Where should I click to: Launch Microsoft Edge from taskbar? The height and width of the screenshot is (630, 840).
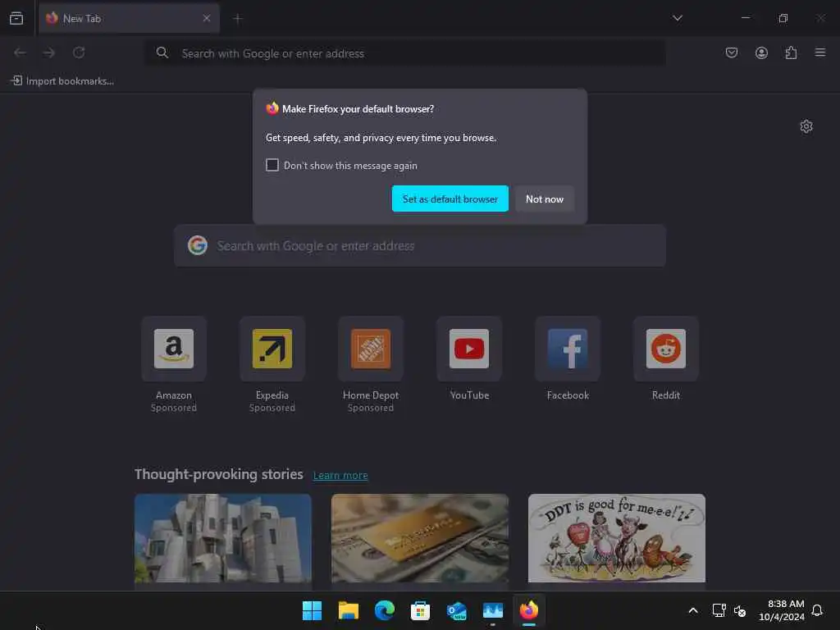[384, 610]
